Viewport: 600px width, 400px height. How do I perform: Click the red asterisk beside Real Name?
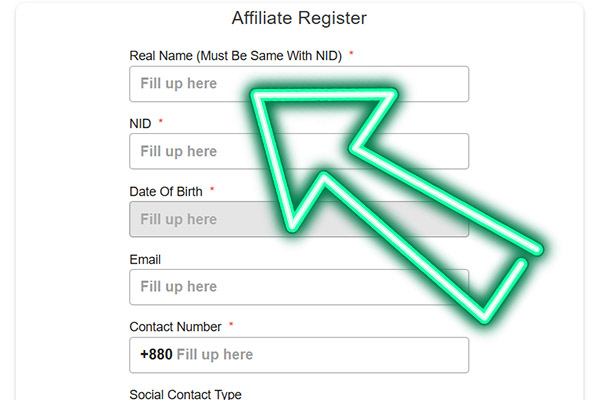[352, 55]
